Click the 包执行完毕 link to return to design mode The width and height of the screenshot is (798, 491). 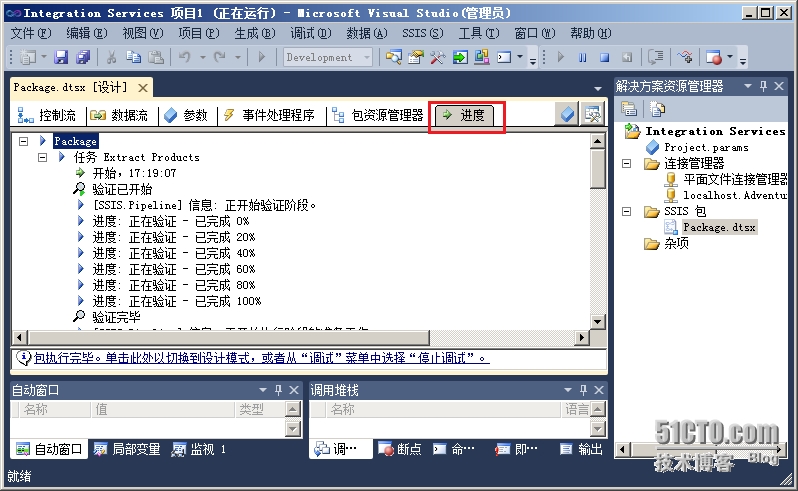(262, 358)
